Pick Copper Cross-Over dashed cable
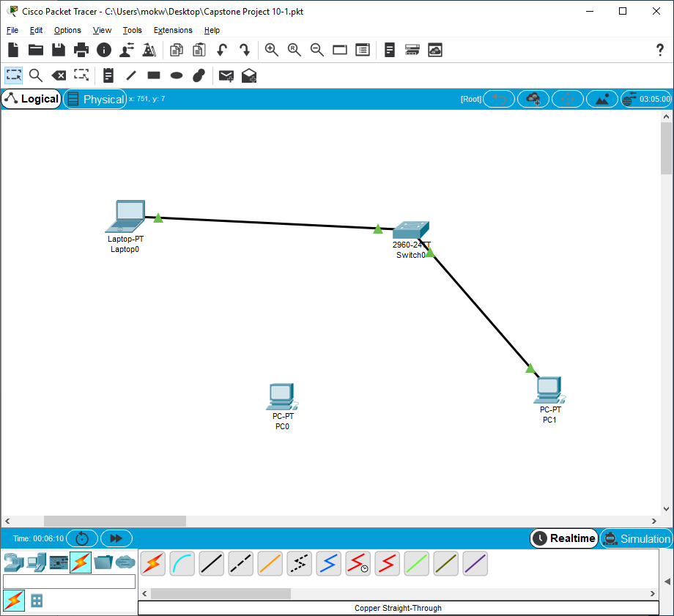 pos(241,563)
